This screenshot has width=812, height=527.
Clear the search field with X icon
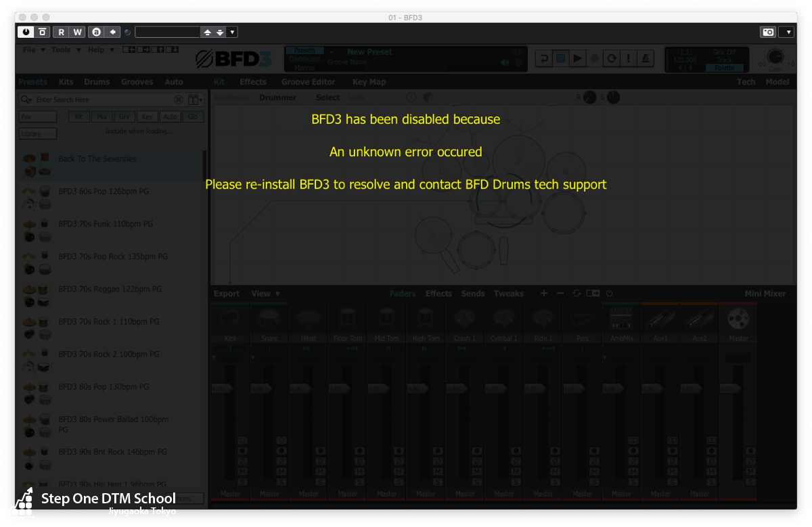(179, 99)
